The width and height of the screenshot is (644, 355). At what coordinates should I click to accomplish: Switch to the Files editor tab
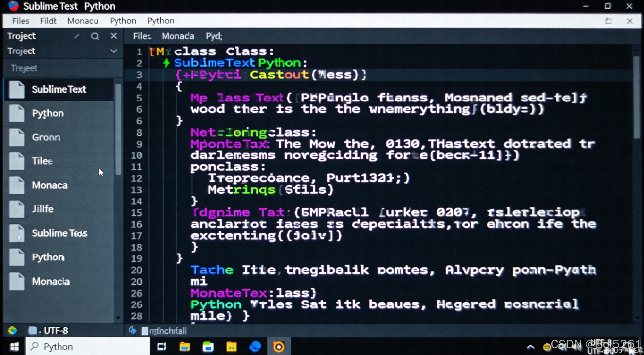142,36
